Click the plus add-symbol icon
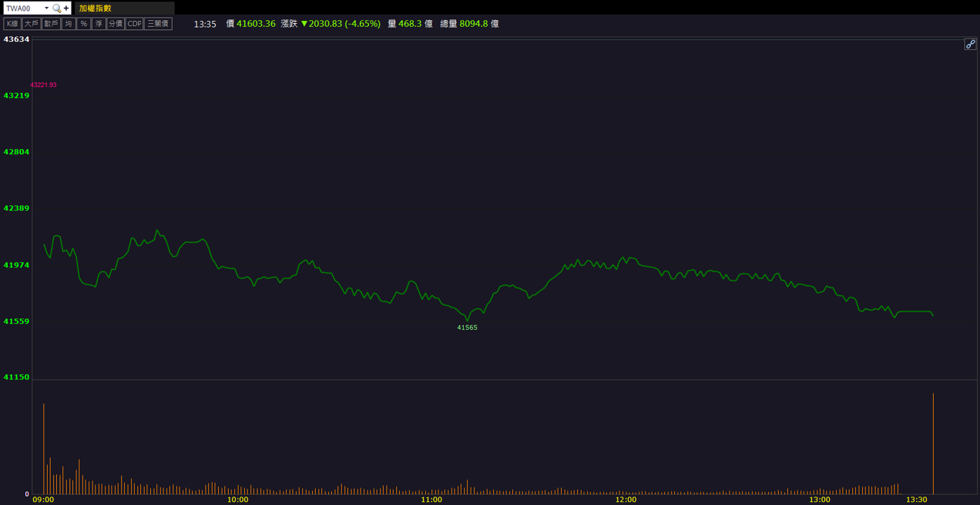The image size is (980, 505). 67,8
